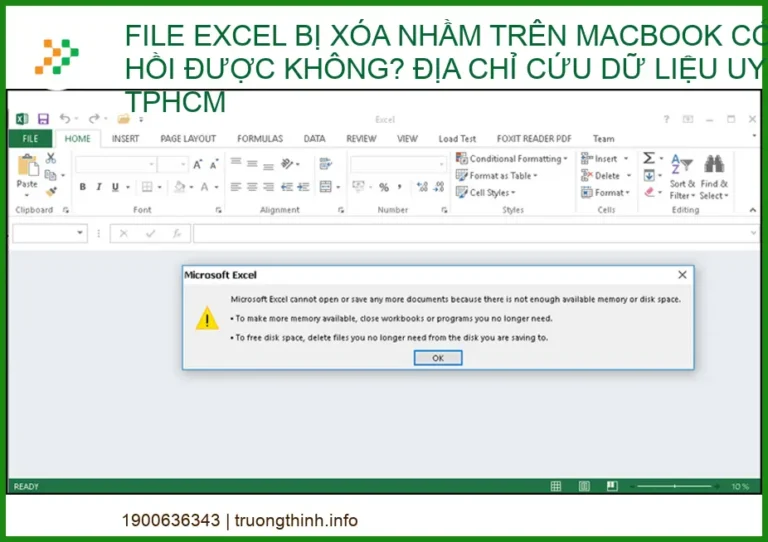
Task: Click the Borders icon
Action: [x=147, y=187]
